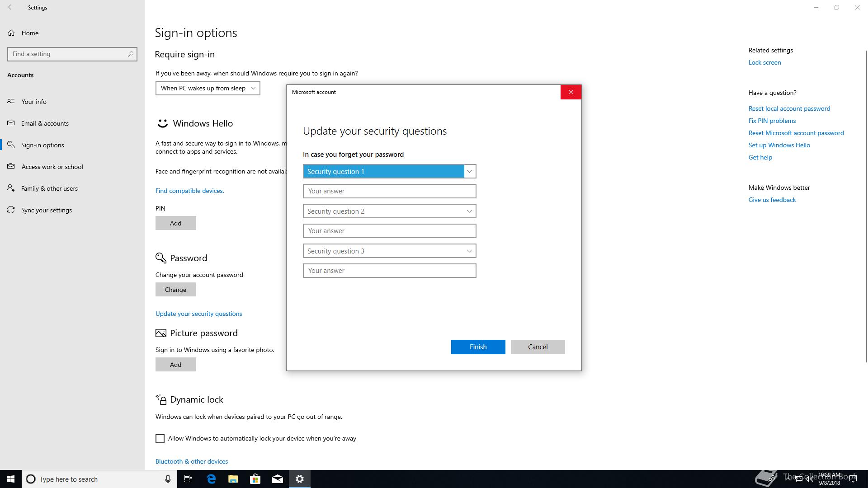868x488 pixels.
Task: Click the taskbar microphone icon
Action: point(168,479)
